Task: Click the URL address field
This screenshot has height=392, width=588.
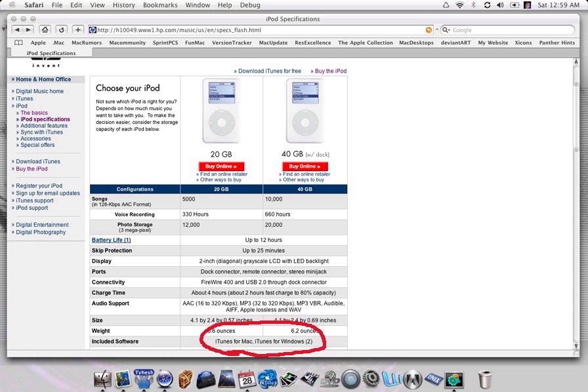Action: (x=261, y=30)
